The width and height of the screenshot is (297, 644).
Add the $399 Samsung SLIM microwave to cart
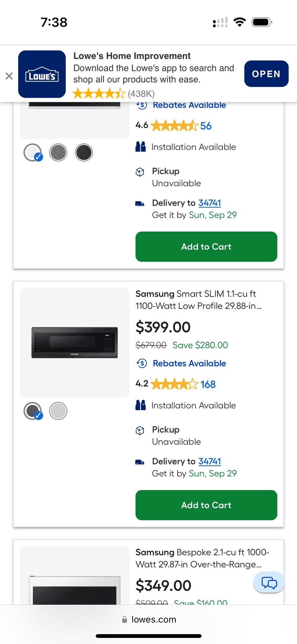click(206, 505)
